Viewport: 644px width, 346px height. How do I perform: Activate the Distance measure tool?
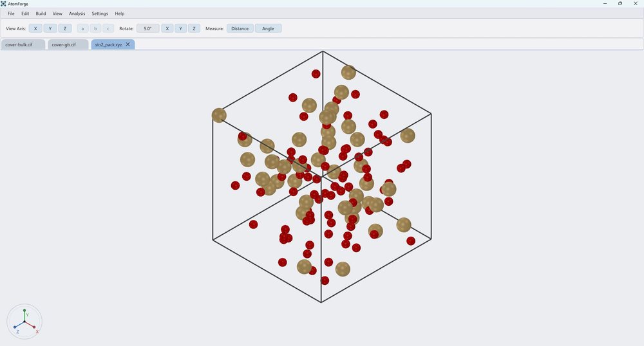point(240,29)
